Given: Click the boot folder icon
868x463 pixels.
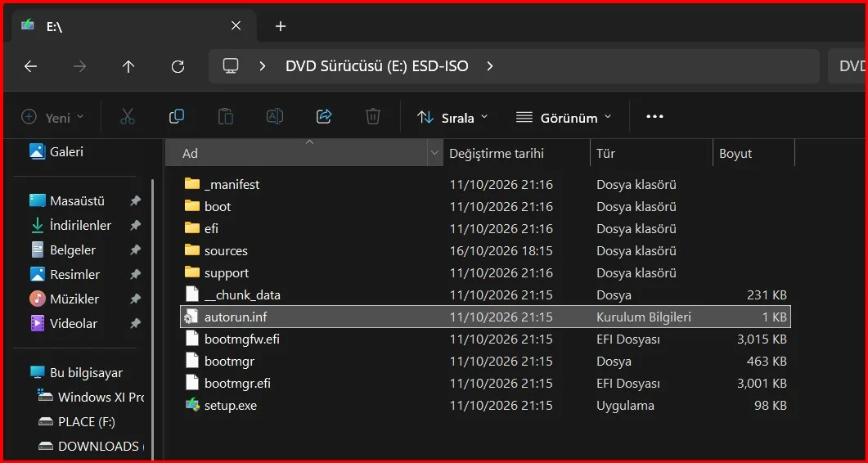Looking at the screenshot, I should (192, 206).
